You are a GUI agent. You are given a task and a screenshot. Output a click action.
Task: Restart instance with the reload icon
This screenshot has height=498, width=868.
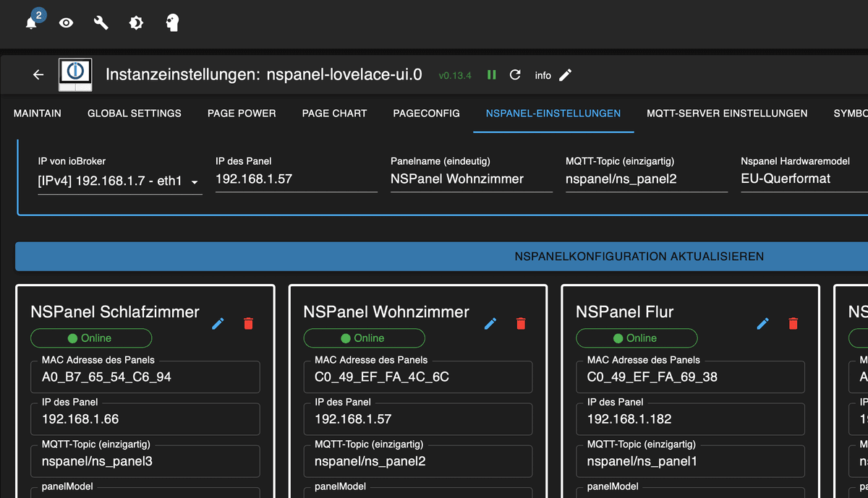pos(515,75)
